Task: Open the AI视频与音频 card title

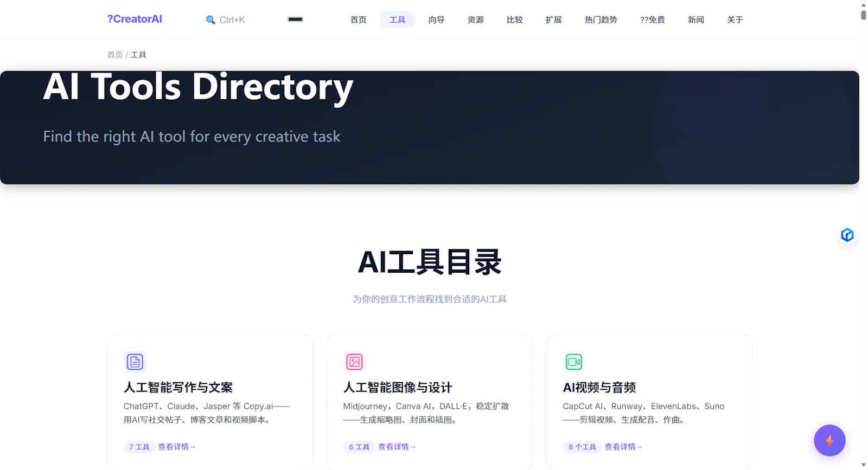Action: pyautogui.click(x=599, y=387)
